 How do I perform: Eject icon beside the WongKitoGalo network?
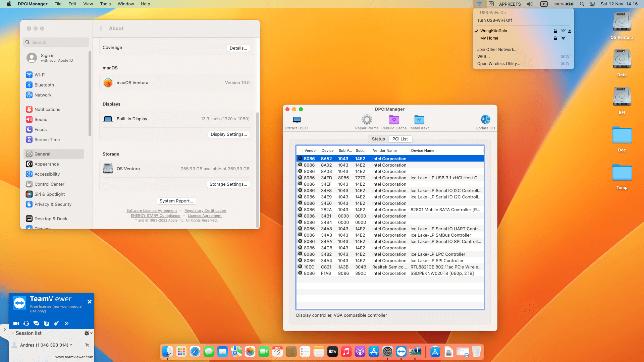coord(570,31)
